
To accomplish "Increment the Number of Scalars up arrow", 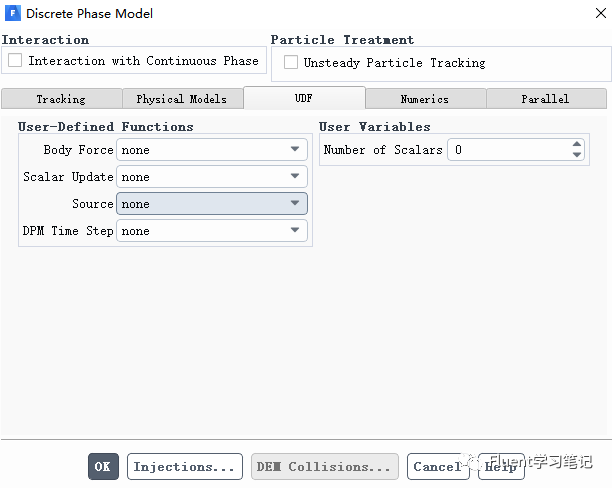I will [576, 144].
